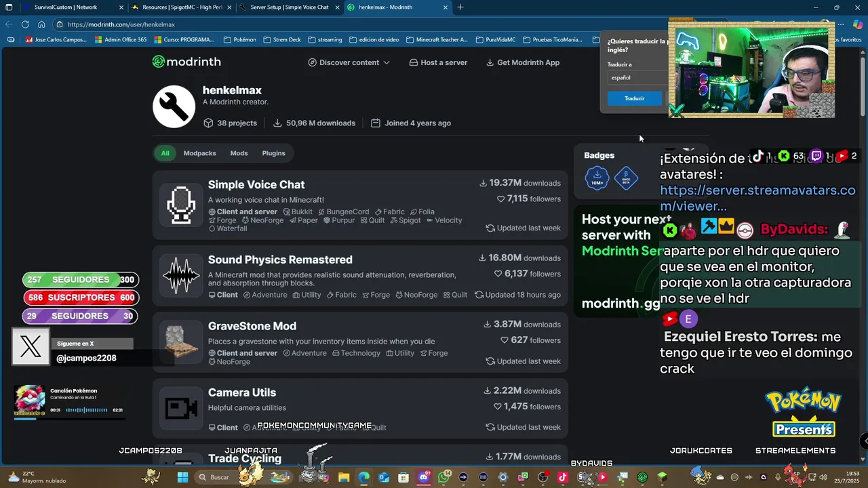Click the 50,96 M downloads stat

[x=314, y=123]
